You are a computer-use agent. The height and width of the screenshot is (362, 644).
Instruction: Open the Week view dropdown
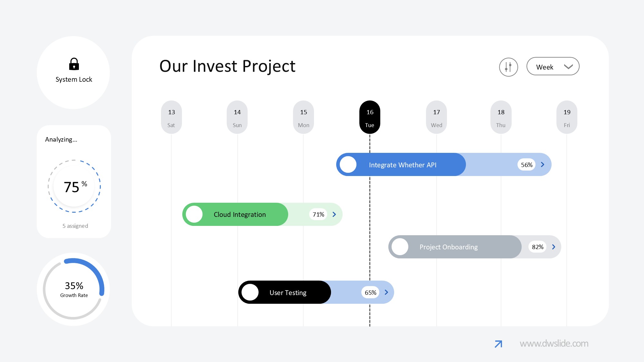[553, 67]
